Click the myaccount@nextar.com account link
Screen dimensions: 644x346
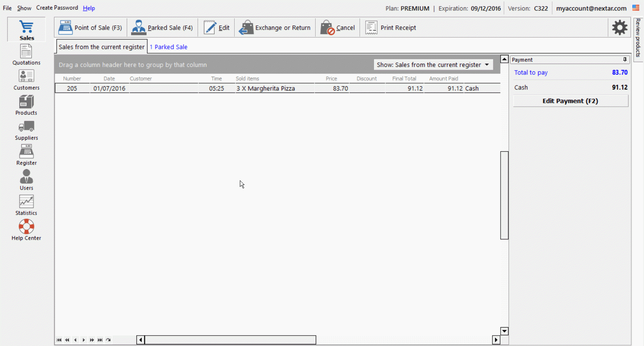coord(591,8)
